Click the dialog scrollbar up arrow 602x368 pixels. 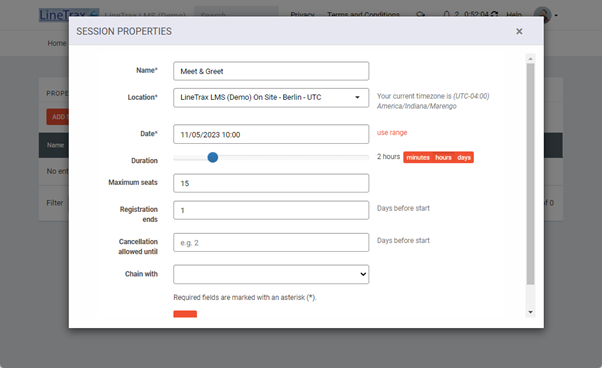530,59
